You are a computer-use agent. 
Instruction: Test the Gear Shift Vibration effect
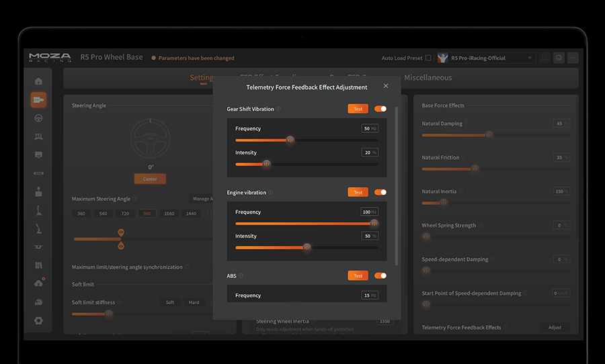click(358, 109)
